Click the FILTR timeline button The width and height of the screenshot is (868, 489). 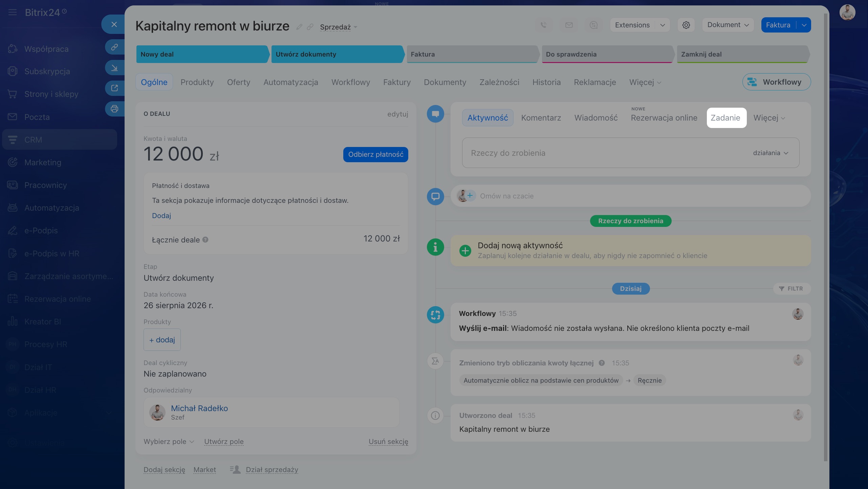[791, 289]
